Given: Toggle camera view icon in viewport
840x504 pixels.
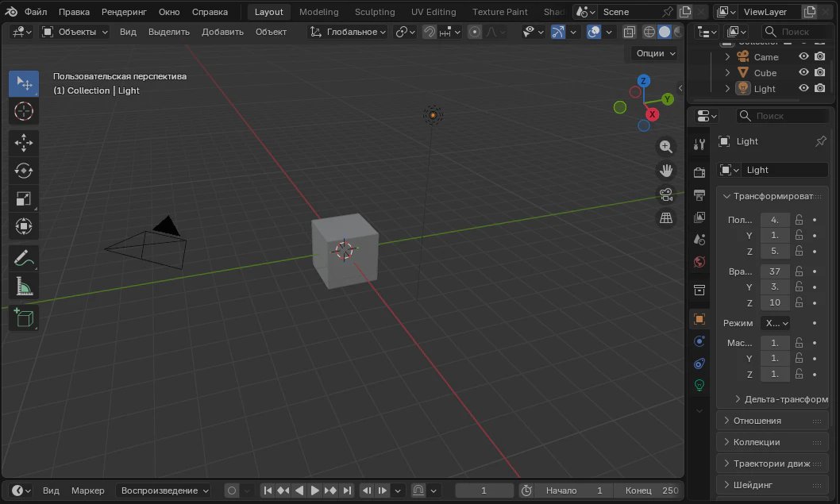Looking at the screenshot, I should [x=666, y=194].
